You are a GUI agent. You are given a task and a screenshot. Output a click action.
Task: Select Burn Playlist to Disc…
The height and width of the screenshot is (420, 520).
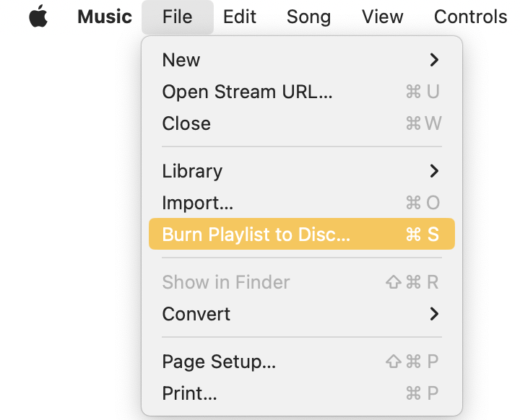[256, 235]
